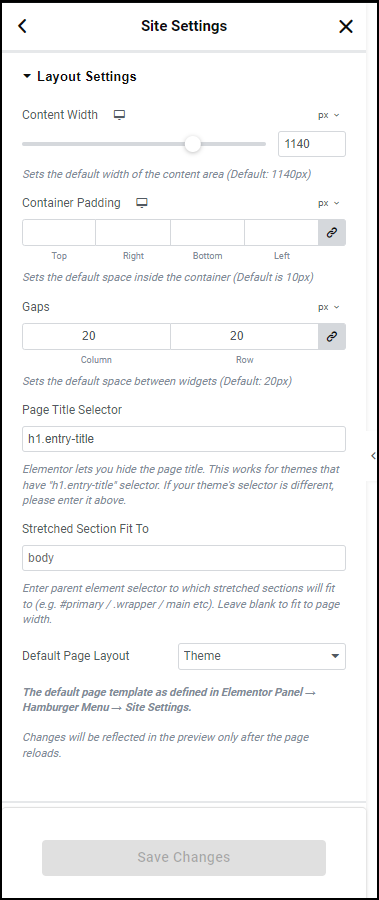The image size is (379, 900).
Task: Click the Container Padding desktop device icon
Action: (142, 203)
